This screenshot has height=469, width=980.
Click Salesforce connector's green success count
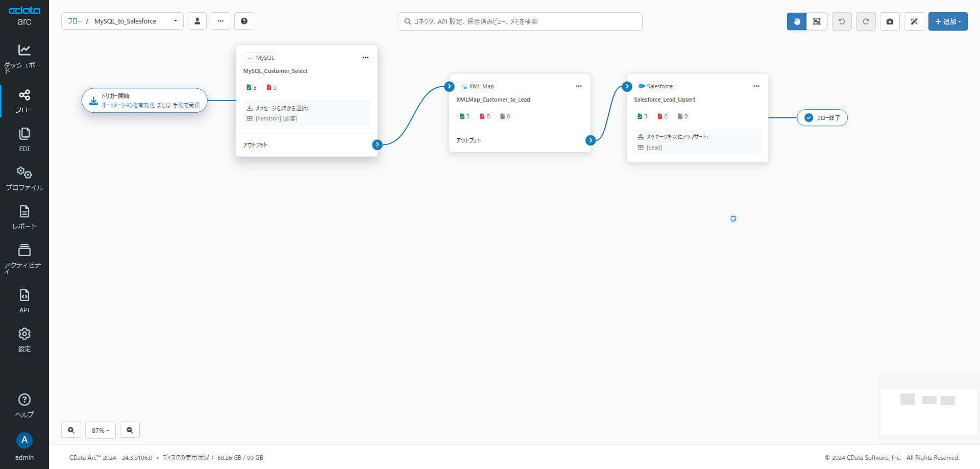pos(642,116)
